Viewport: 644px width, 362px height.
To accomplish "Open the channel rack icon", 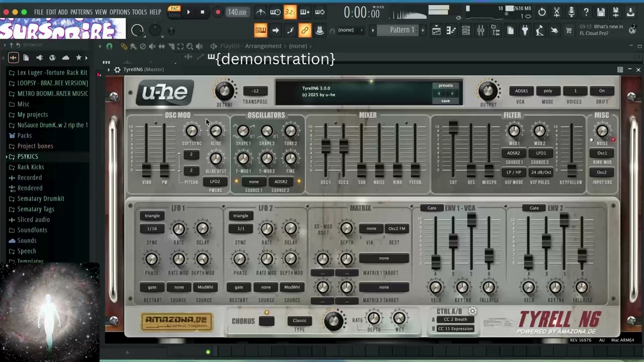I will [x=466, y=31].
